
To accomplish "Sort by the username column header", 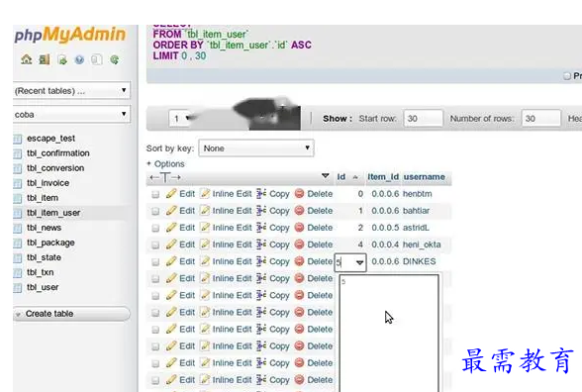I will [425, 176].
